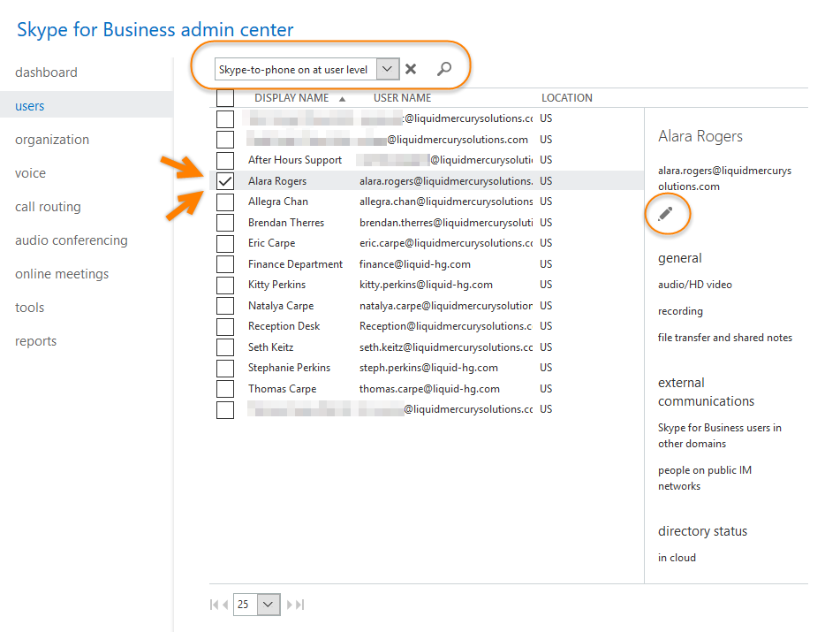Open online meetings page

tap(62, 274)
